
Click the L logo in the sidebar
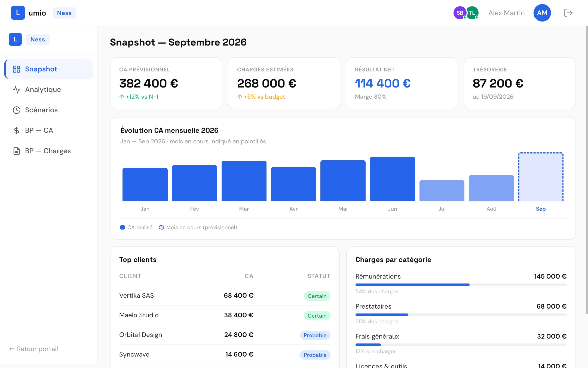click(x=15, y=39)
